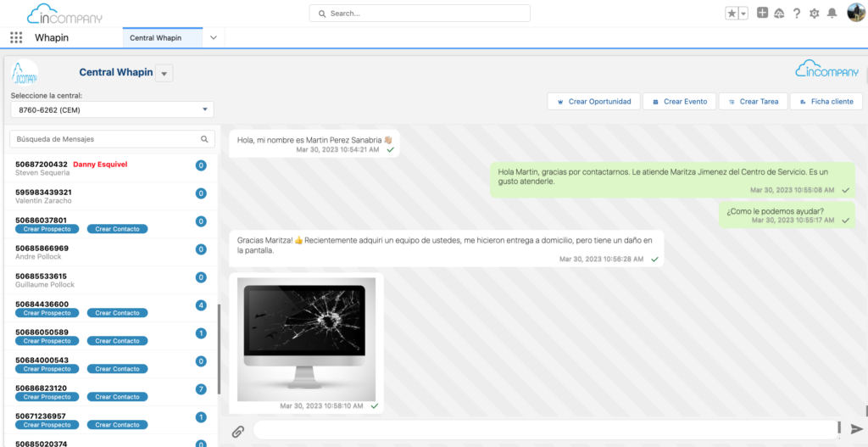Click the message input box

pyautogui.click(x=546, y=430)
